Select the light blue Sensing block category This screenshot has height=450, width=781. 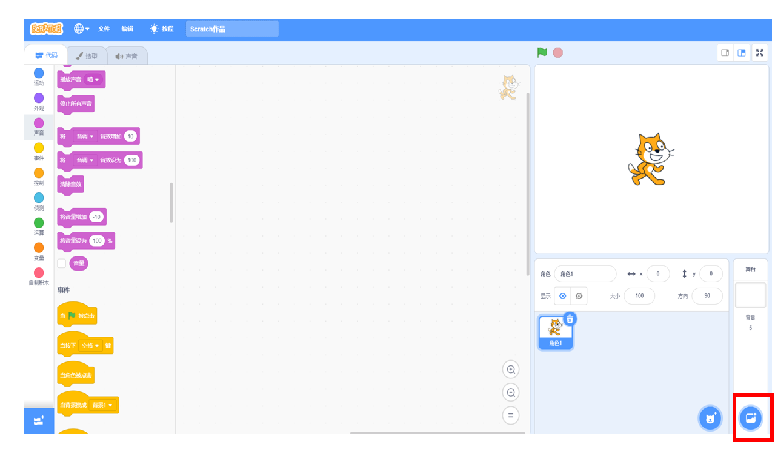39,201
